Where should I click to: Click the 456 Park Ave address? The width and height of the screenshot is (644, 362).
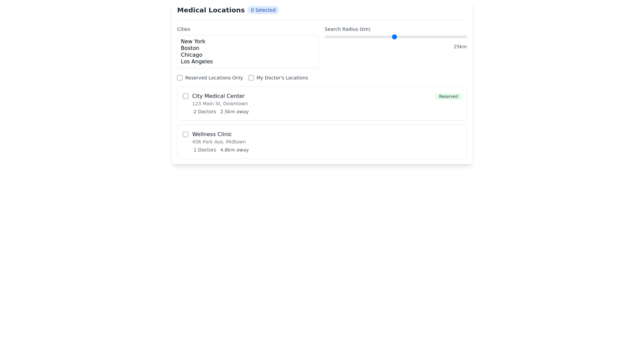pos(219,142)
